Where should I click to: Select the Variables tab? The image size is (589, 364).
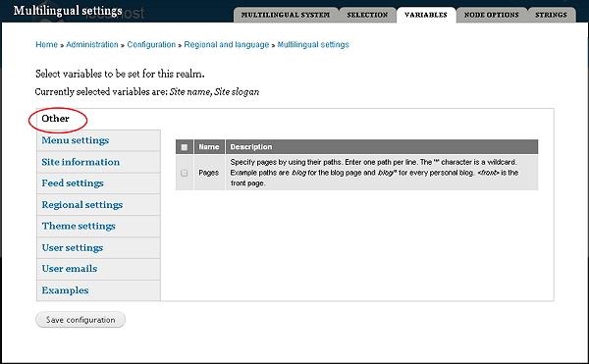[x=426, y=15]
